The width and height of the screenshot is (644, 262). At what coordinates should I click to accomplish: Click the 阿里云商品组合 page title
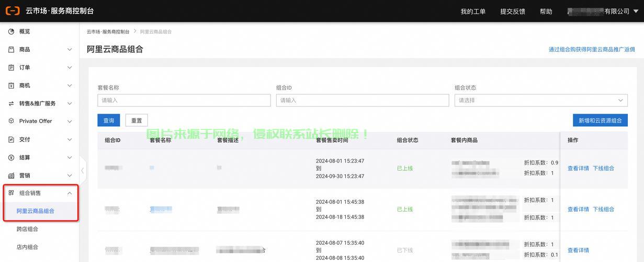115,49
